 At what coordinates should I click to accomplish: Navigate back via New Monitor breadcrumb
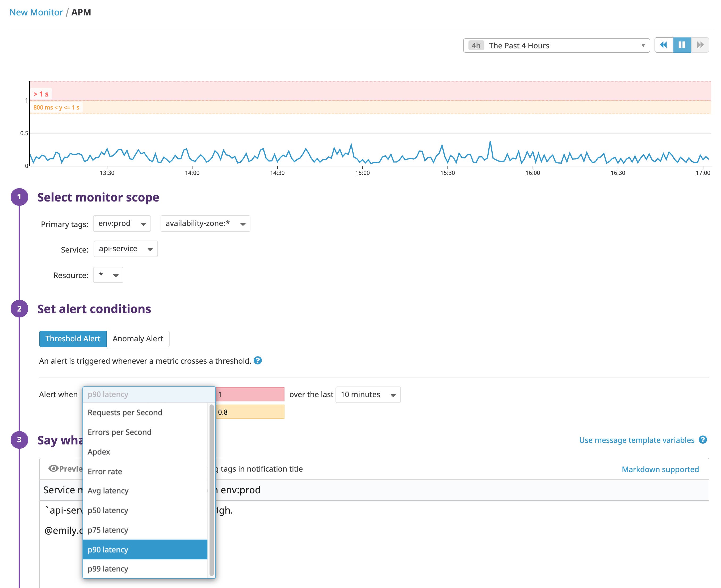coord(36,12)
